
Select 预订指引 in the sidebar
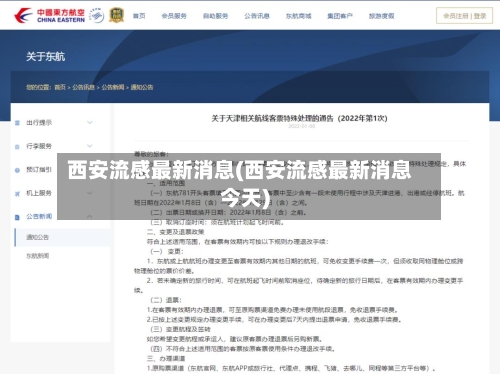[39, 170]
